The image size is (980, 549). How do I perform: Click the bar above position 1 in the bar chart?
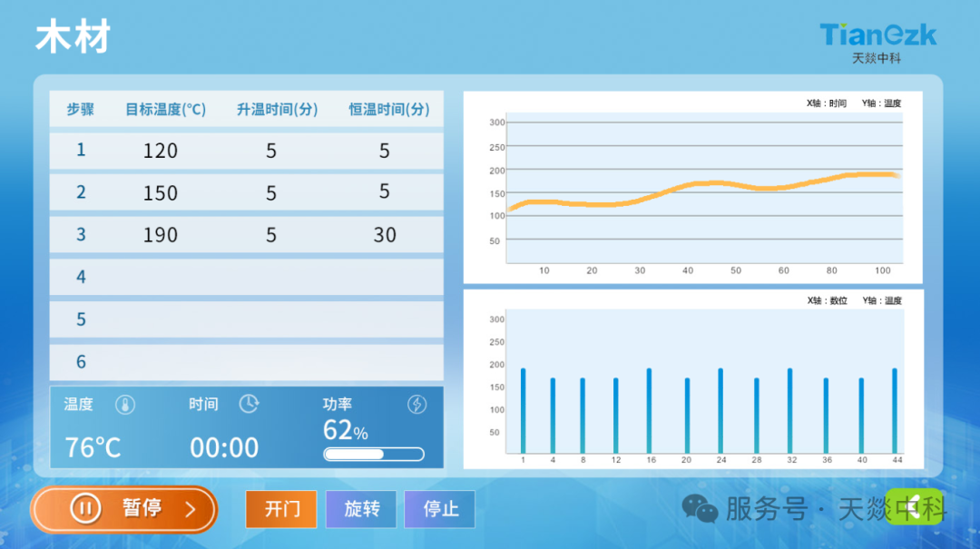pyautogui.click(x=524, y=410)
